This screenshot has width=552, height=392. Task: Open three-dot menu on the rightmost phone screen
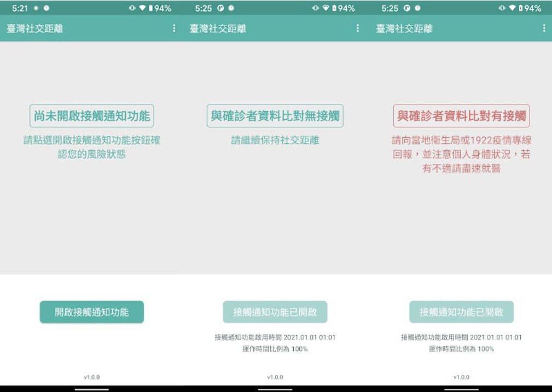[x=544, y=28]
